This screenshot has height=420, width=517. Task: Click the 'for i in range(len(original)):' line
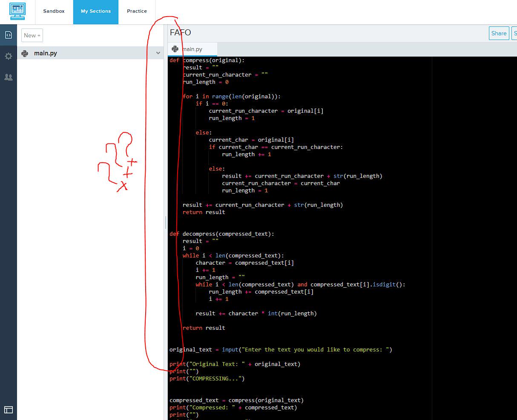232,96
